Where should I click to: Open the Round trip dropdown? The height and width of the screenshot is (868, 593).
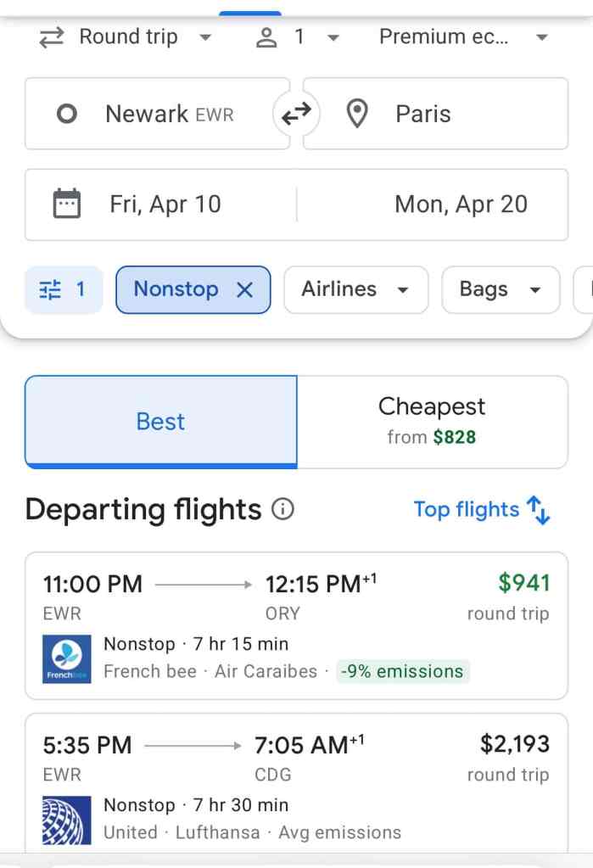[x=127, y=37]
